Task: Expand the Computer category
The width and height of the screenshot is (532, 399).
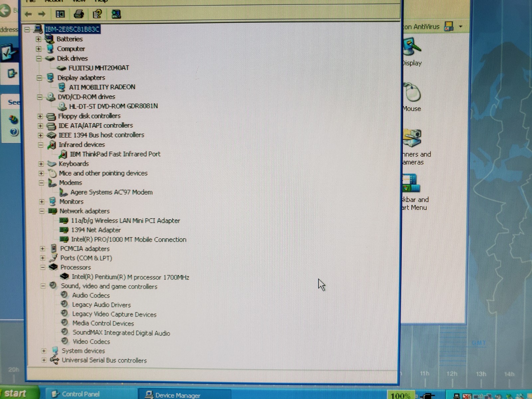Action: pos(39,49)
